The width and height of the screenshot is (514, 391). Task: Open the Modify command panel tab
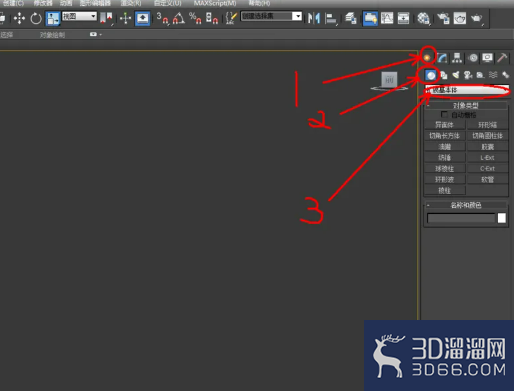(442, 58)
